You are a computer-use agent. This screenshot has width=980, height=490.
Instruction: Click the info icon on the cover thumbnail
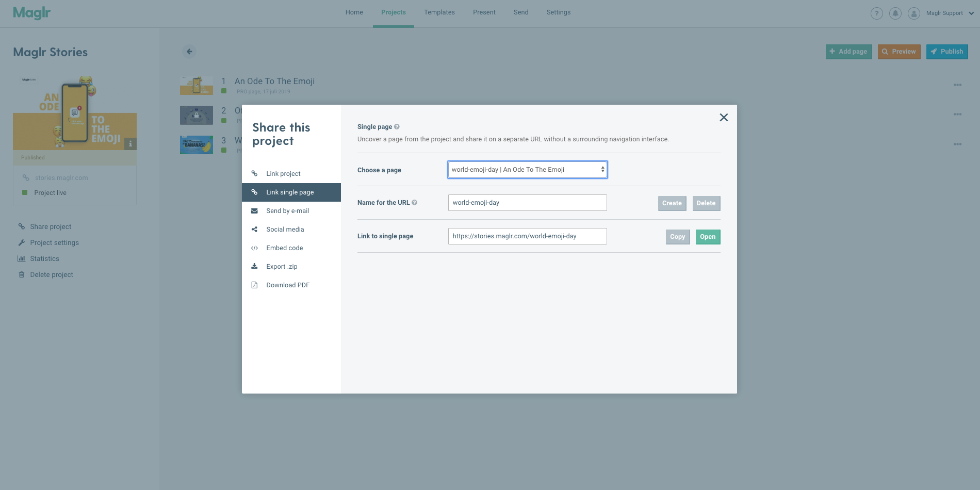coord(130,144)
